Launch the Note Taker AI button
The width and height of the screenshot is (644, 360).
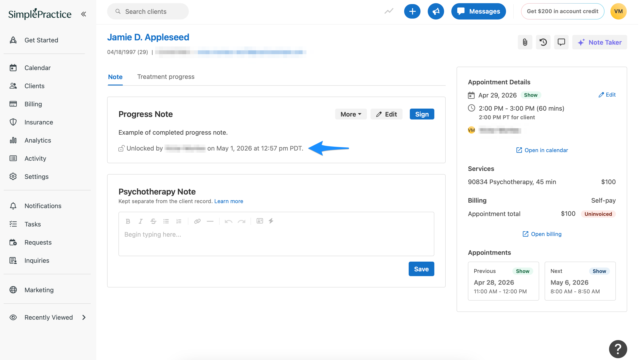click(600, 42)
